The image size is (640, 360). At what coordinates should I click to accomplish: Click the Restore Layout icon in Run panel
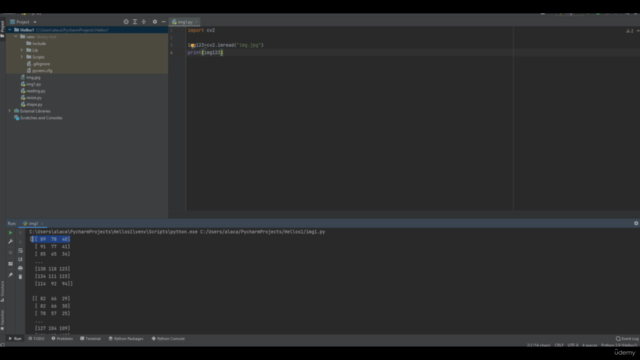click(11, 264)
